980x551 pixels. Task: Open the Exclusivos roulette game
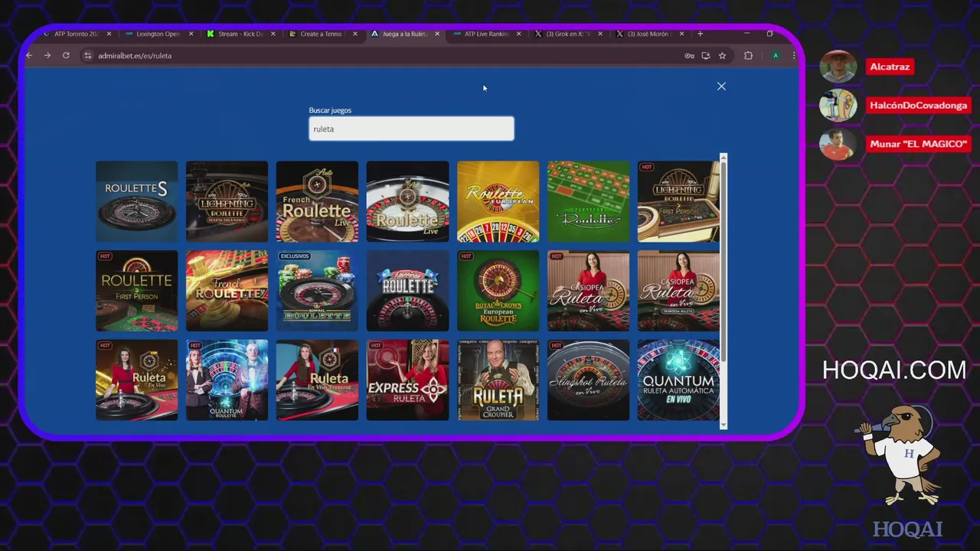click(x=317, y=291)
